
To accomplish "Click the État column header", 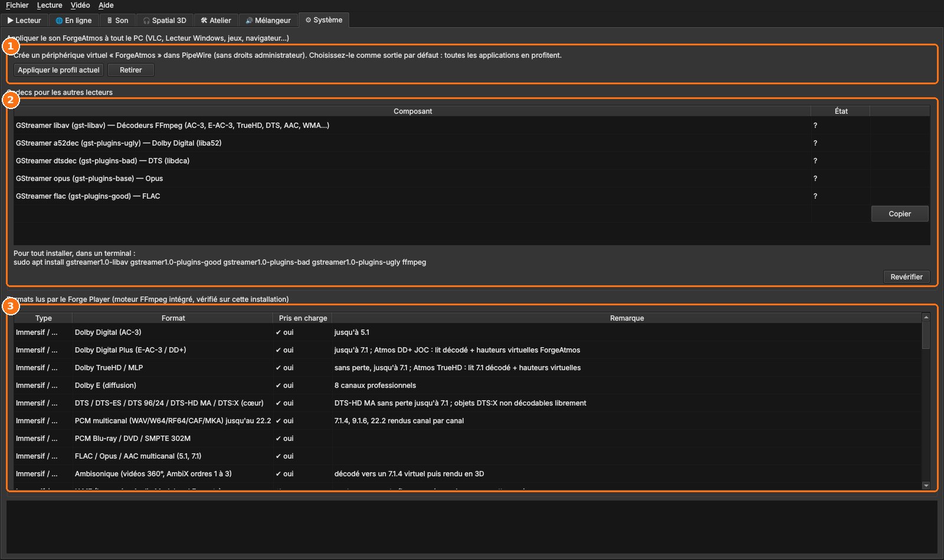I will pos(841,111).
